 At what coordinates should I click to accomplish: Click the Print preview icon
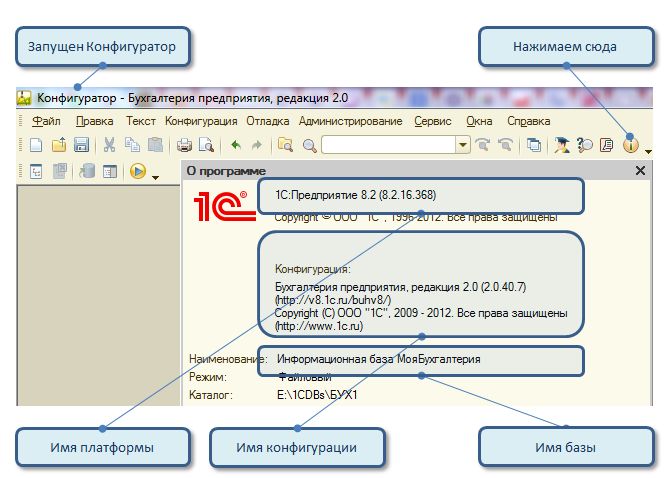[x=206, y=145]
